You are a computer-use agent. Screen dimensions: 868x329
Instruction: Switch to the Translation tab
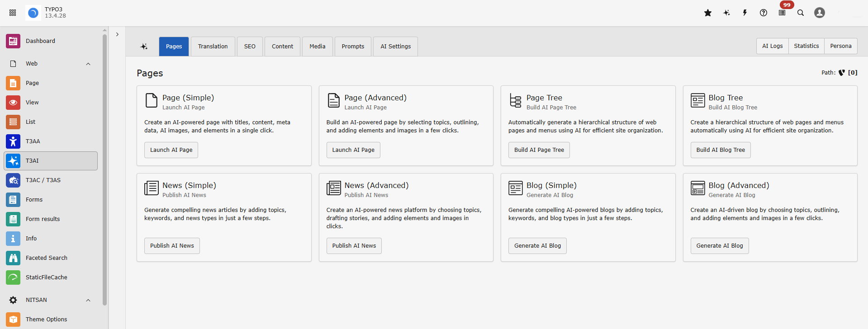coord(213,47)
